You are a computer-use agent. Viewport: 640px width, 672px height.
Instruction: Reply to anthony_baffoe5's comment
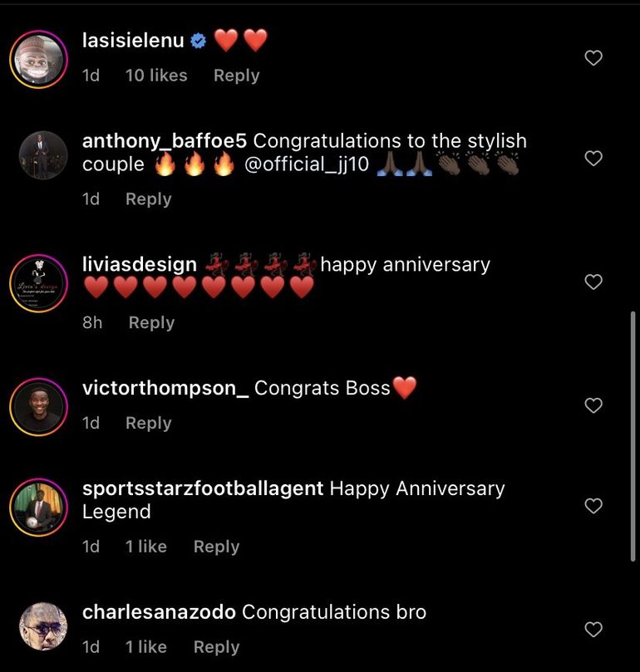(149, 199)
